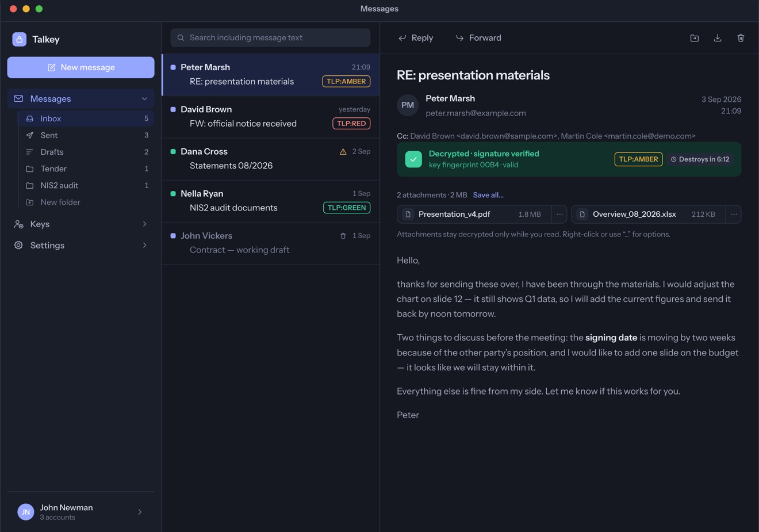759x532 pixels.
Task: Expand the Keys section
Action: 80,224
